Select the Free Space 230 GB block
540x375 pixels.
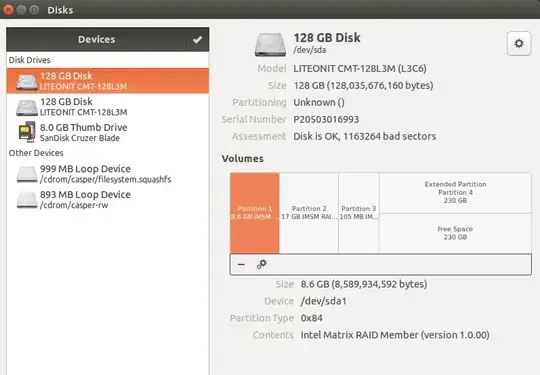click(x=455, y=233)
